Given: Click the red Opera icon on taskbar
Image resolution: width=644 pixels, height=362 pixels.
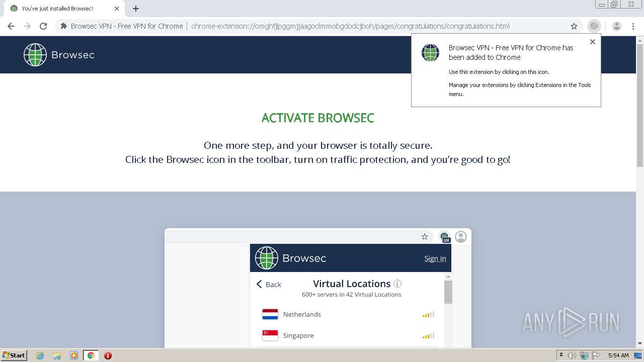Looking at the screenshot, I should point(108,355).
